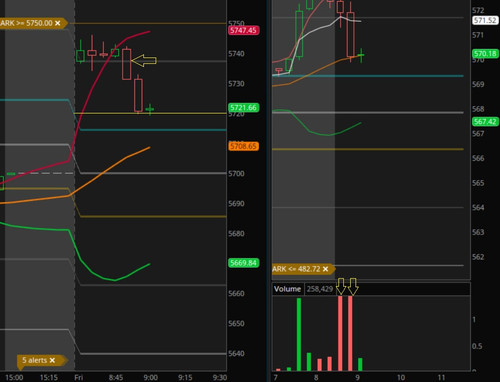500x382 pixels.
Task: Click the white 571.52 price bubble
Action: [485, 20]
